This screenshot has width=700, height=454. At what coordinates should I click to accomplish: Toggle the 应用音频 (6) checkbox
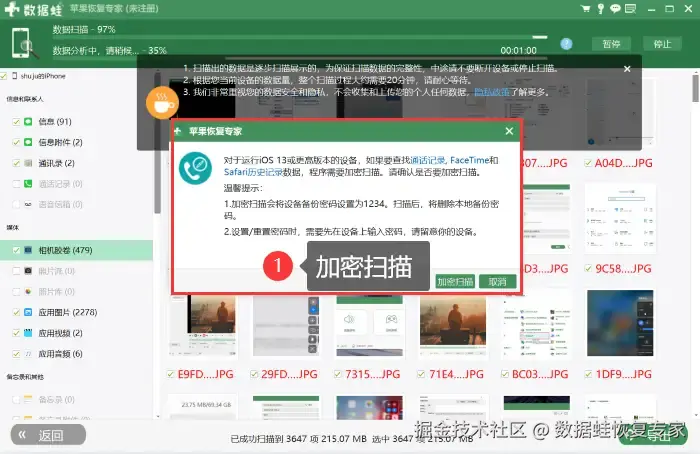(x=16, y=354)
